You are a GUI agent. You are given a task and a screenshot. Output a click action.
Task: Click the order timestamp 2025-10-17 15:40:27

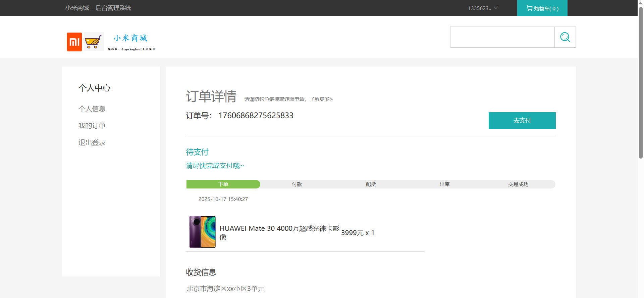[223, 199]
